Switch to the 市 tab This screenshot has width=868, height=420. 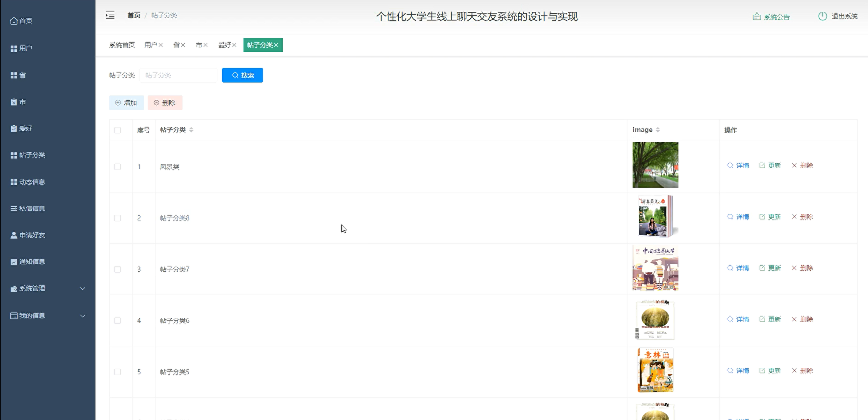coord(199,45)
